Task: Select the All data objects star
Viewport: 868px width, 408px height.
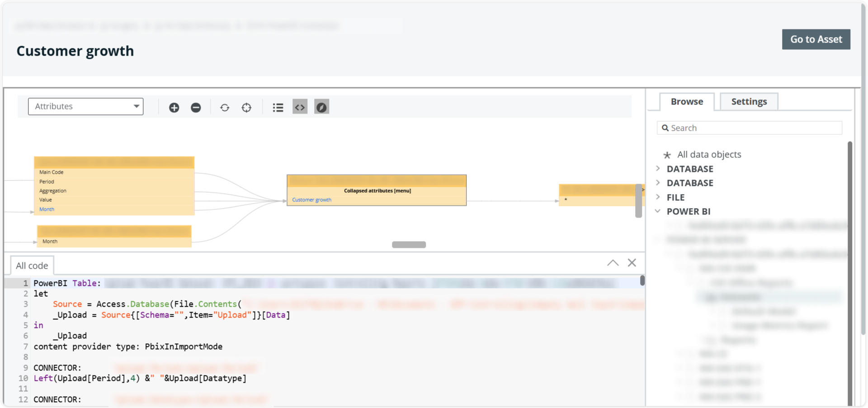Action: [x=667, y=155]
